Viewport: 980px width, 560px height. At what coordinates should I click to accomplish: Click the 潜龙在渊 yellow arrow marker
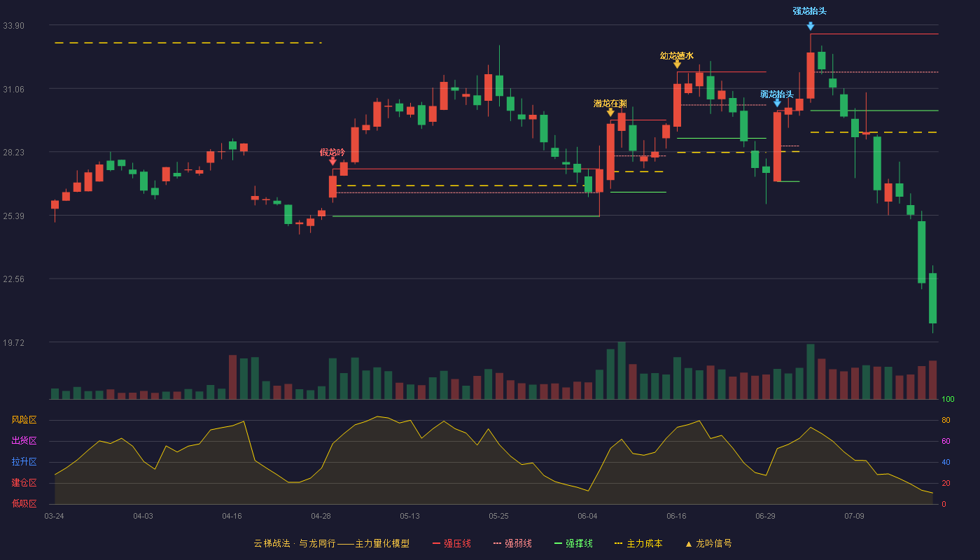(x=610, y=112)
